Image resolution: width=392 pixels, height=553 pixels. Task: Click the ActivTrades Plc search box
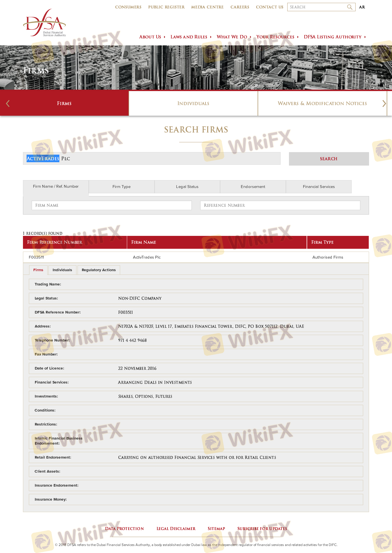coord(152,159)
